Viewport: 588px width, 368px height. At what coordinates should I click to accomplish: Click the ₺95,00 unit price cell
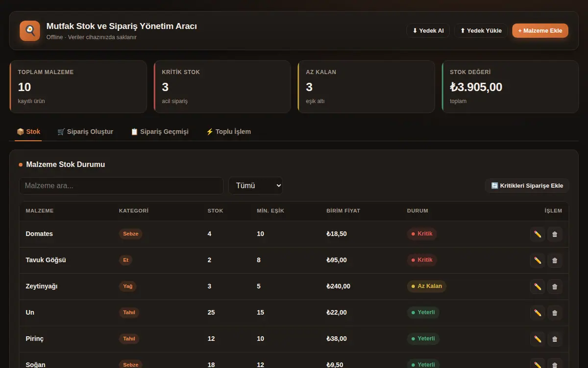(x=337, y=260)
